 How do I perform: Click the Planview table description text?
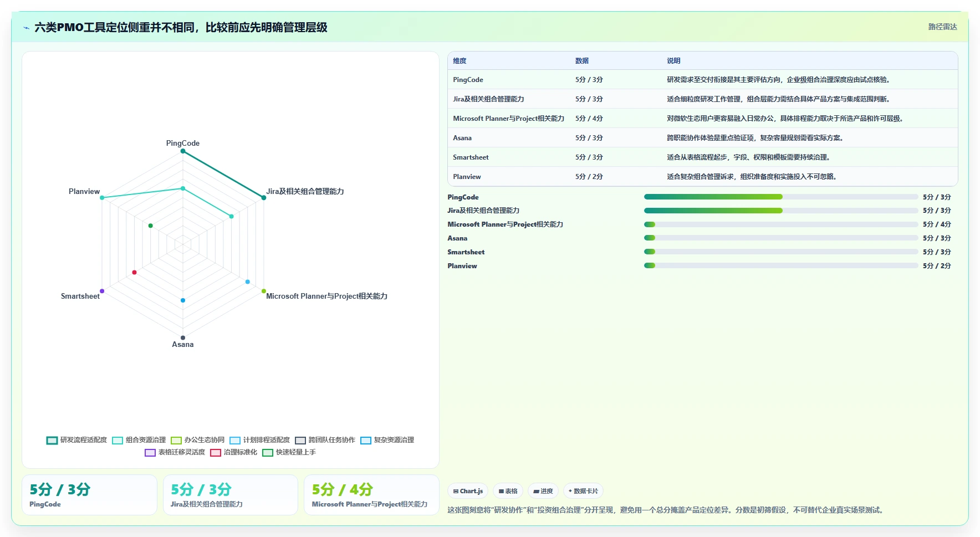[x=753, y=177]
